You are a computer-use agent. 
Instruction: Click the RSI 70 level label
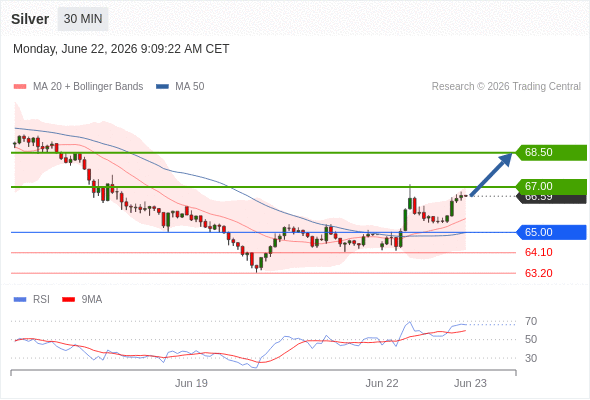[x=531, y=321]
